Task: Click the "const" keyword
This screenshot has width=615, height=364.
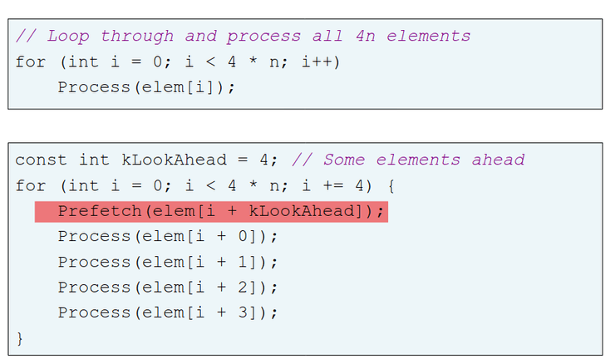Action: [42, 160]
